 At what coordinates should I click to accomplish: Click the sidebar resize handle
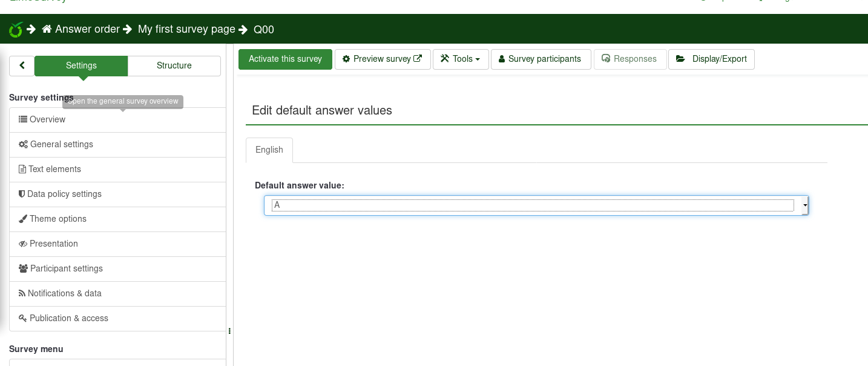click(x=229, y=331)
